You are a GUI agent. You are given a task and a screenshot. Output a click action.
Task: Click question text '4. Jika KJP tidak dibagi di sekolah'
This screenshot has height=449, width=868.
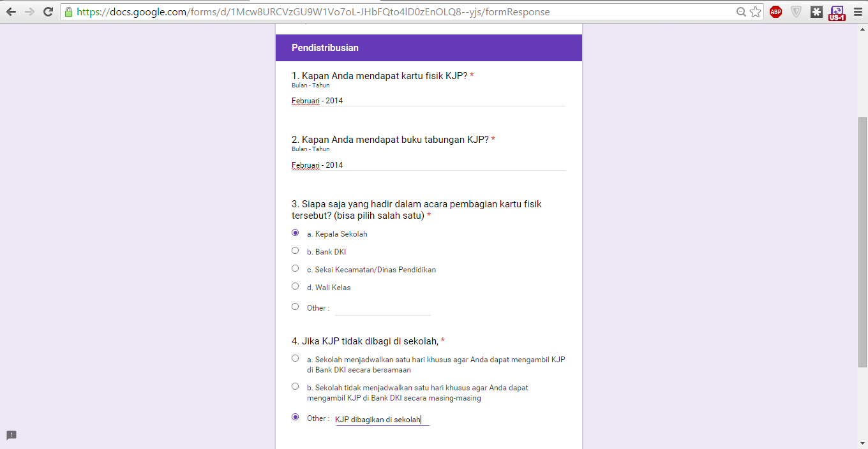[x=364, y=341]
